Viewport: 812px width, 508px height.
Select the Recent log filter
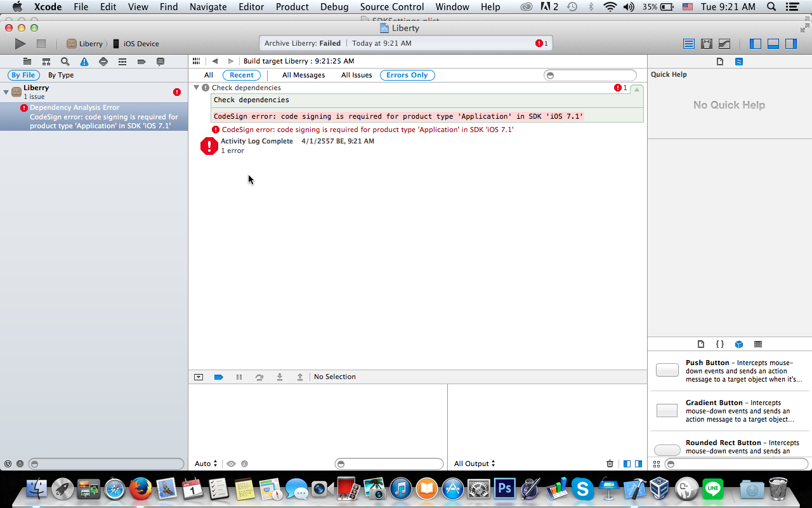[242, 75]
